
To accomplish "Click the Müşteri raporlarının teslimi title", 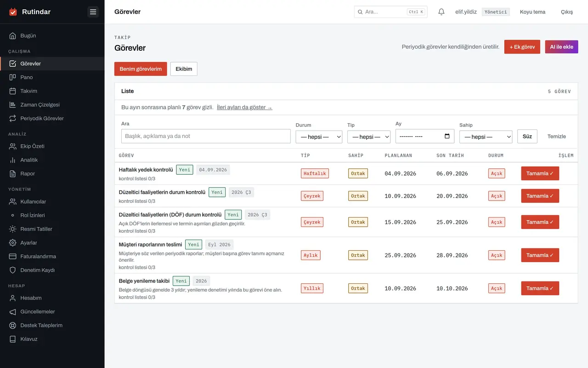I will (x=150, y=245).
